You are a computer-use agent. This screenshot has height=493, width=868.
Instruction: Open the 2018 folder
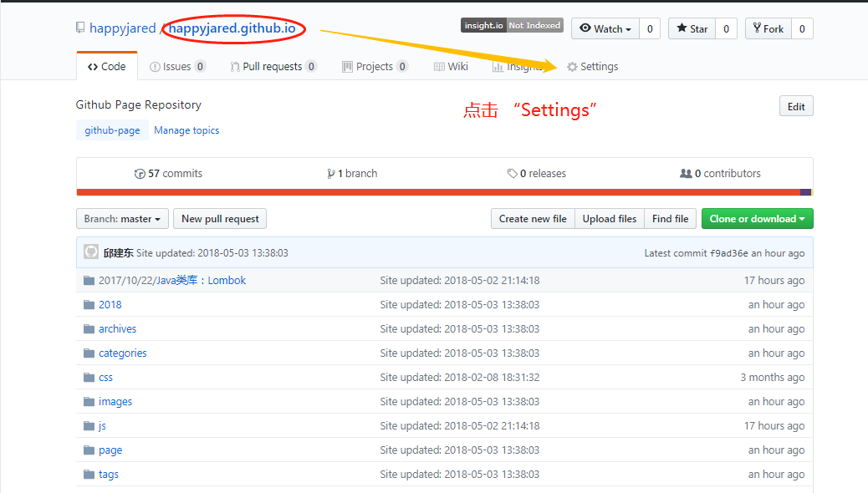point(110,305)
